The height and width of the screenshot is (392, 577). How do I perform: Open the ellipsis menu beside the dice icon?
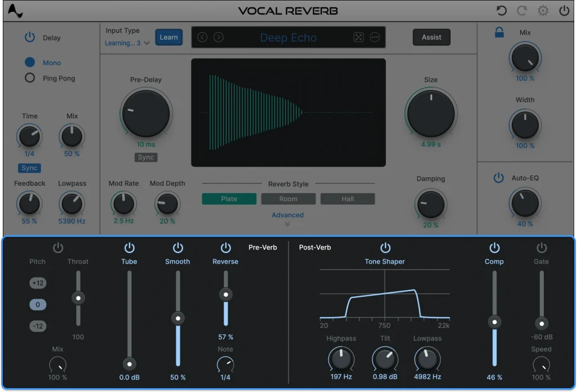point(374,37)
